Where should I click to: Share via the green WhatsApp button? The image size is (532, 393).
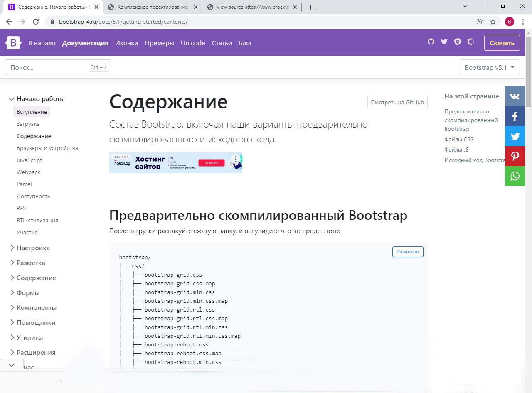point(515,176)
